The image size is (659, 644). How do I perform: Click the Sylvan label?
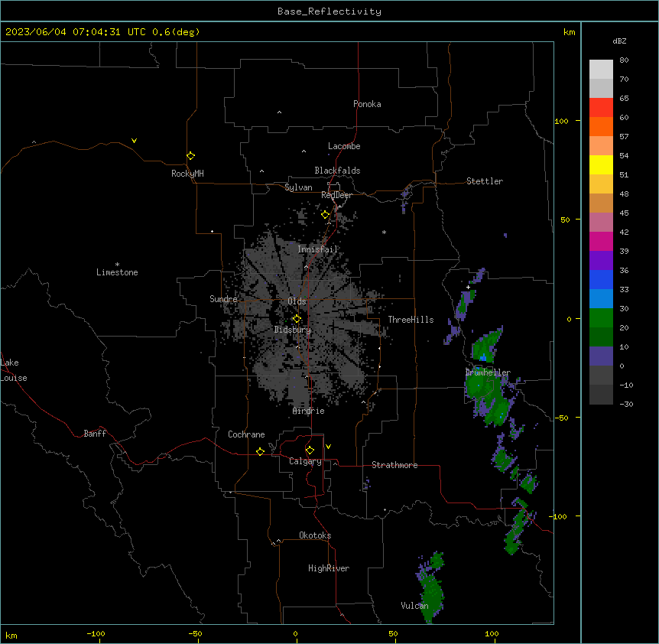pyautogui.click(x=298, y=187)
